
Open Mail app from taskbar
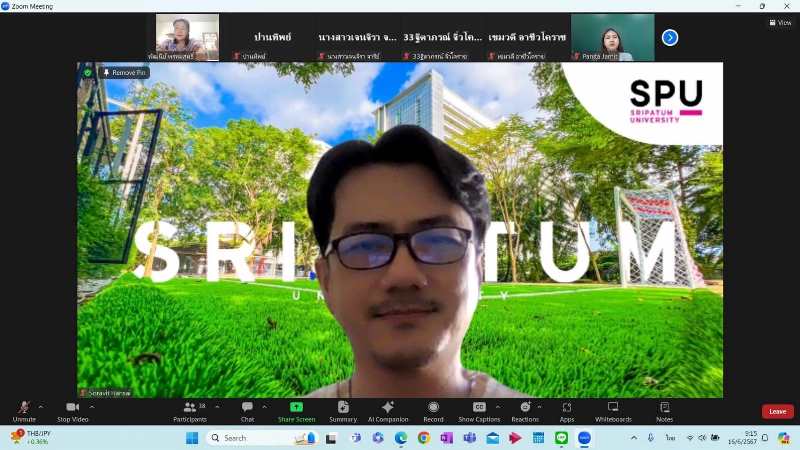pyautogui.click(x=492, y=438)
